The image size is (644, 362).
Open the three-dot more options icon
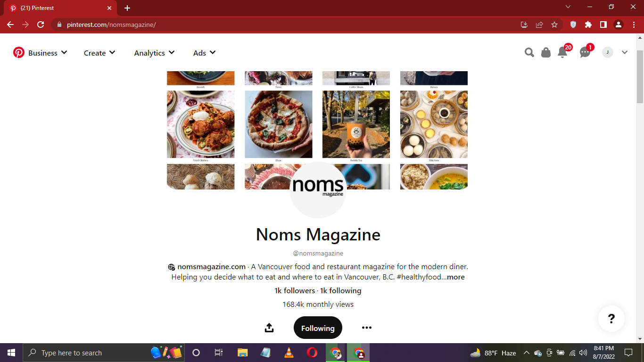click(x=367, y=328)
